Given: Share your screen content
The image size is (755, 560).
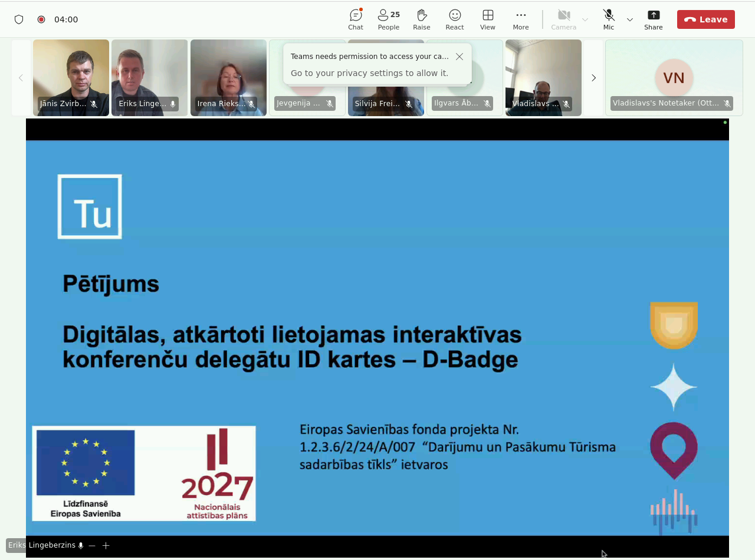Looking at the screenshot, I should (654, 19).
